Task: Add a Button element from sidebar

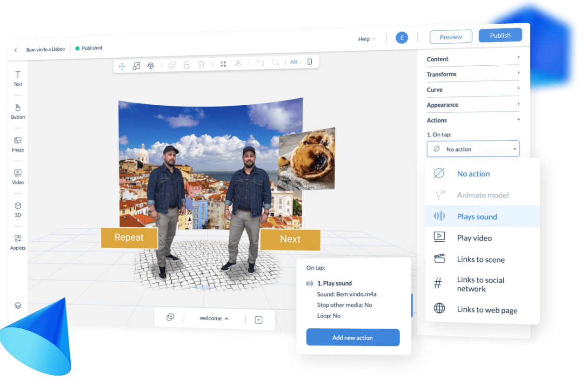Action: pos(18,111)
